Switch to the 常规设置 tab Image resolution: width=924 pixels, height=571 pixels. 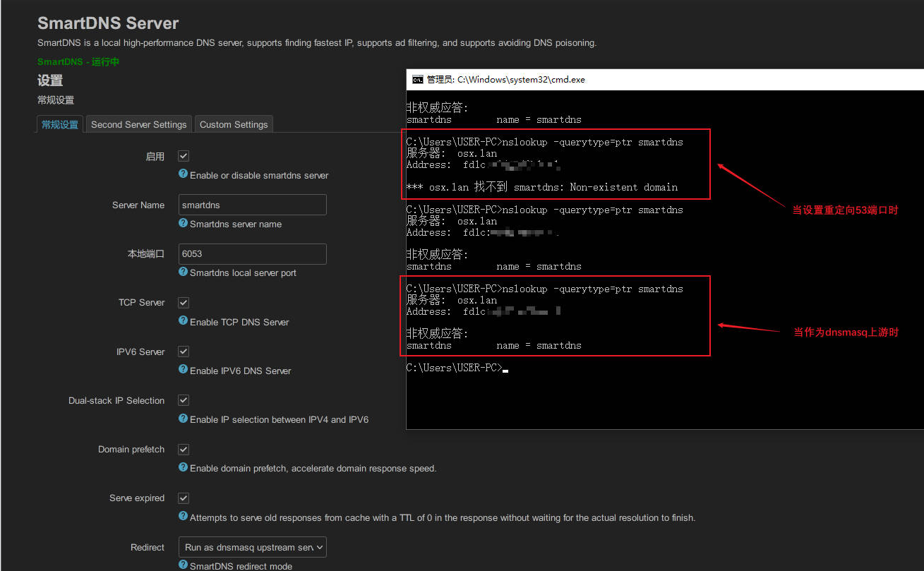click(60, 124)
